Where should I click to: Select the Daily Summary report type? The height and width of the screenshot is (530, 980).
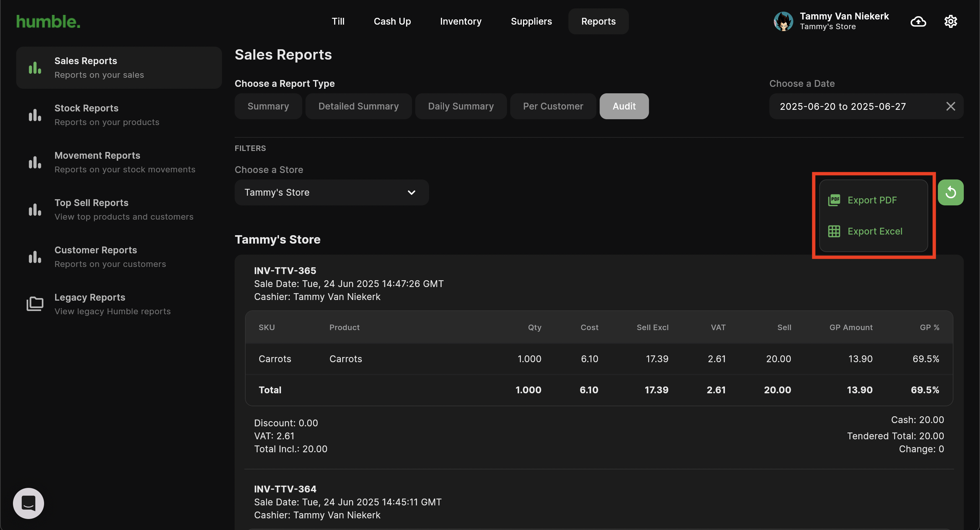(461, 107)
